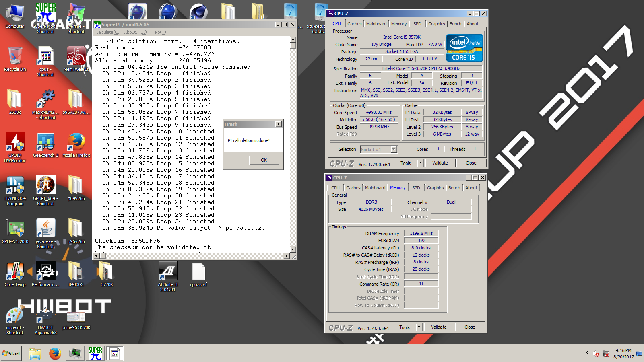Open the 3770K folder
This screenshot has width=644, height=362.
(x=107, y=274)
